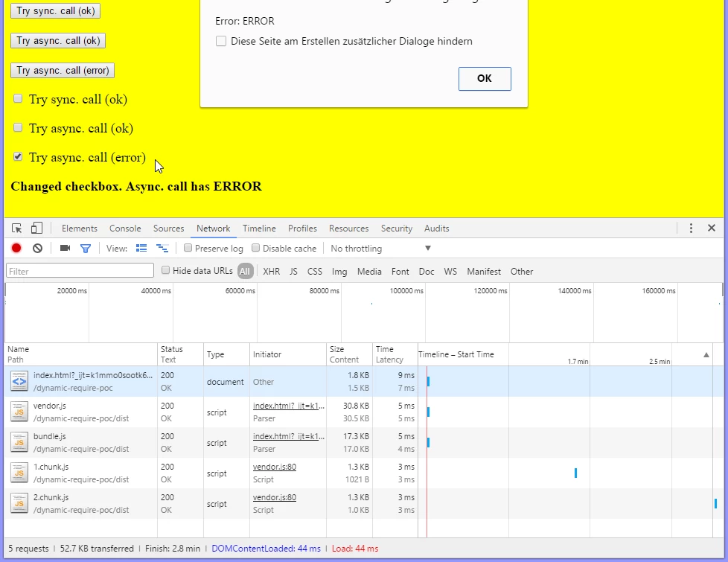The image size is (728, 562).
Task: Open the DevTools three-dot menu
Action: pos(691,229)
